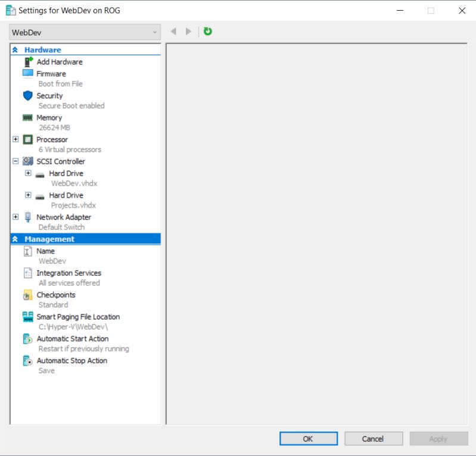The image size is (476, 456).
Task: Select the Network Adapter entry
Action: (x=64, y=217)
